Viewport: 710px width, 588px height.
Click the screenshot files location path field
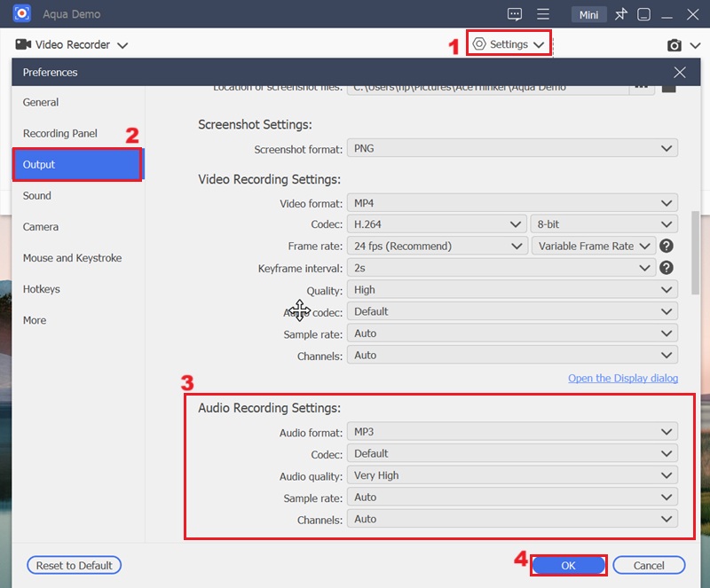pyautogui.click(x=488, y=89)
